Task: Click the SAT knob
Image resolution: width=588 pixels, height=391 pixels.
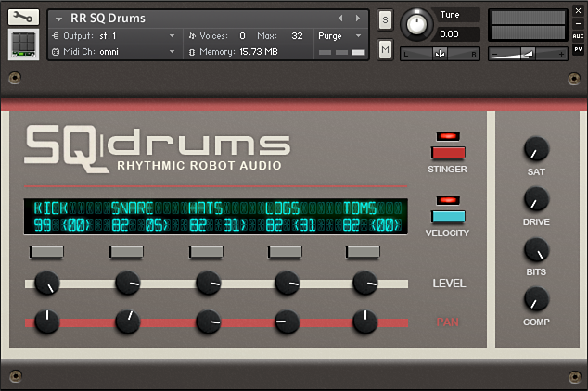Action: 536,149
